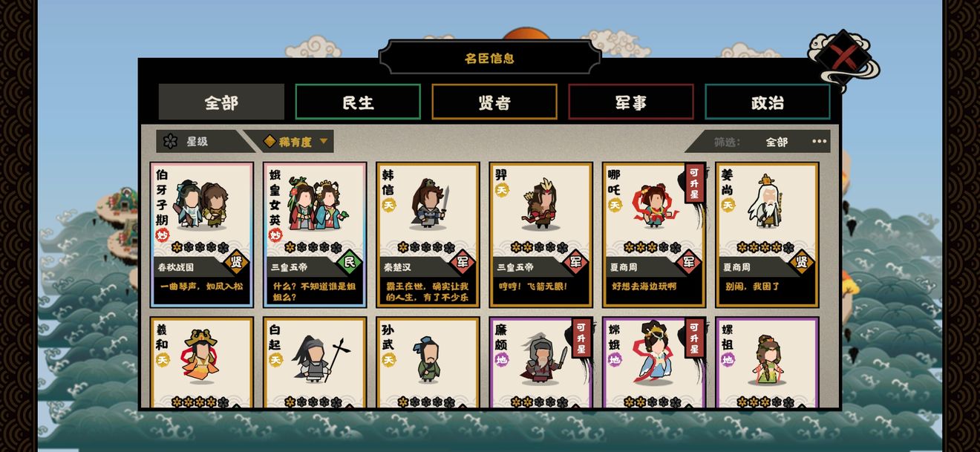Click the 民 diamond icon on 娥皇女英 card
The image size is (980, 452).
pyautogui.click(x=349, y=261)
